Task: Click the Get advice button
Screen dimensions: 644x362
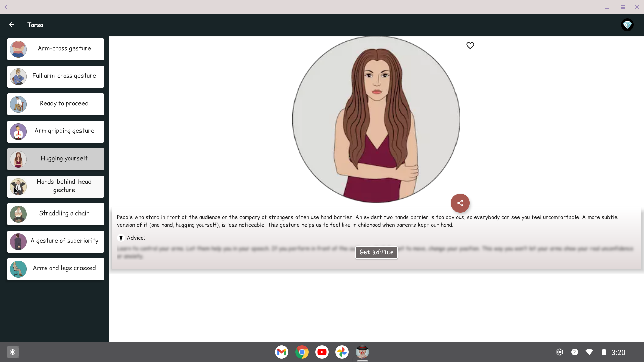Action: coord(376,252)
